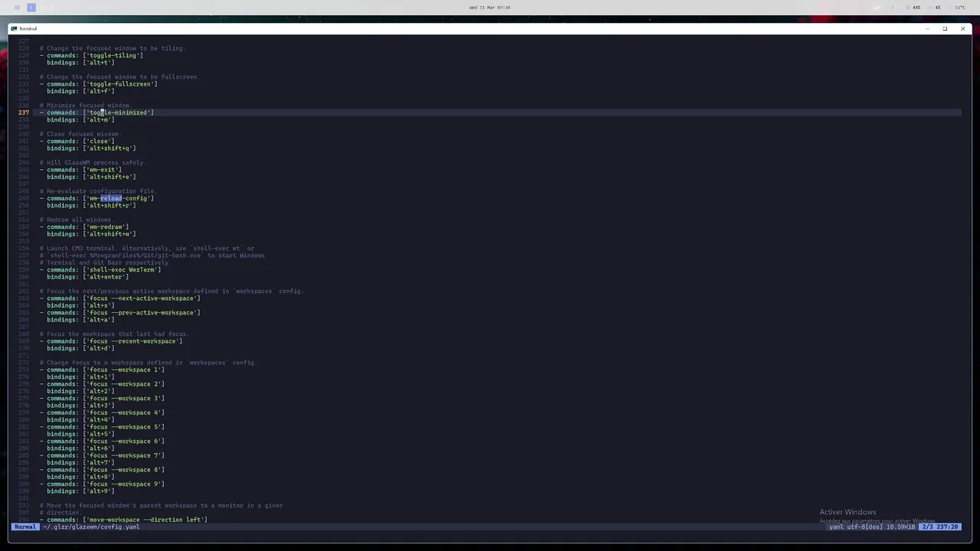
Task: Click the 'focus --workspace 5' command
Action: pos(125,427)
